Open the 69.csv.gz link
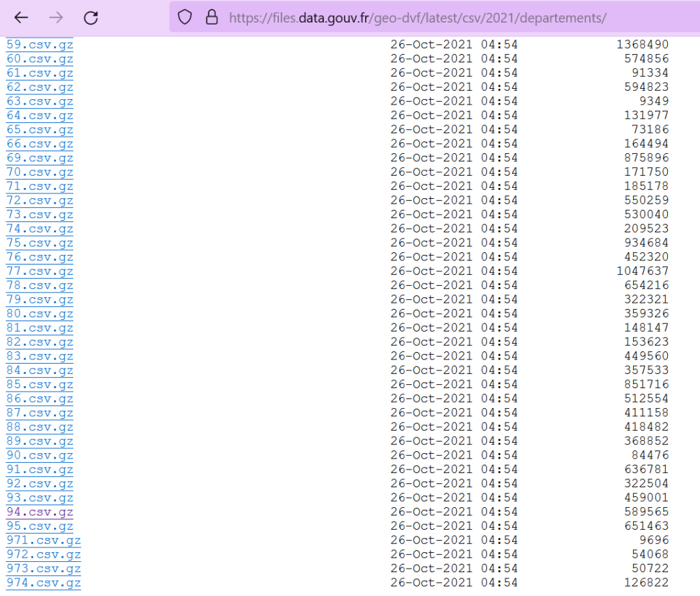Viewport: 700px width, 596px height. pyautogui.click(x=40, y=158)
